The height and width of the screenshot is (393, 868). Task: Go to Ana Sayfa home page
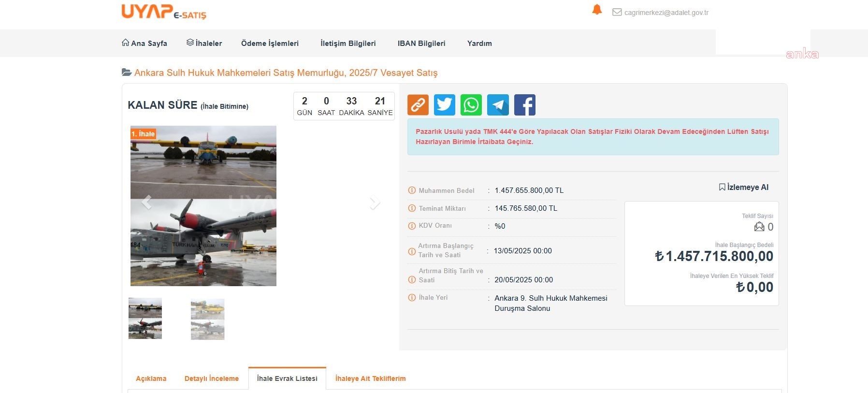point(145,43)
